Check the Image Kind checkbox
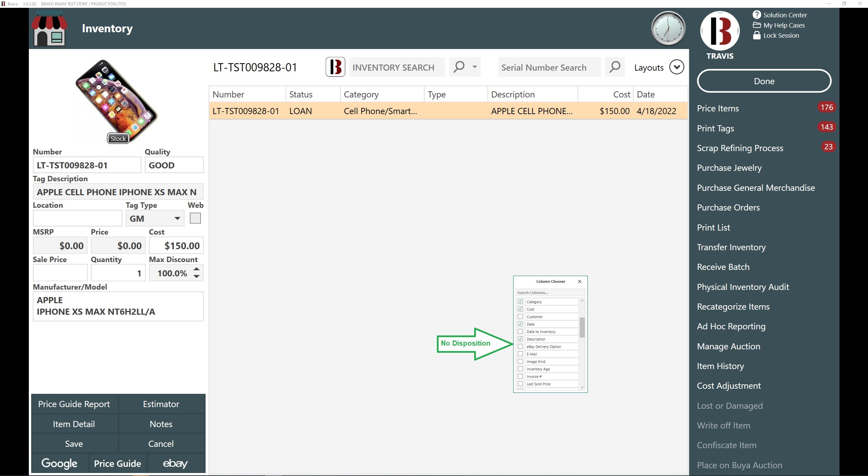Viewport: 868px width, 476px height. (520, 361)
